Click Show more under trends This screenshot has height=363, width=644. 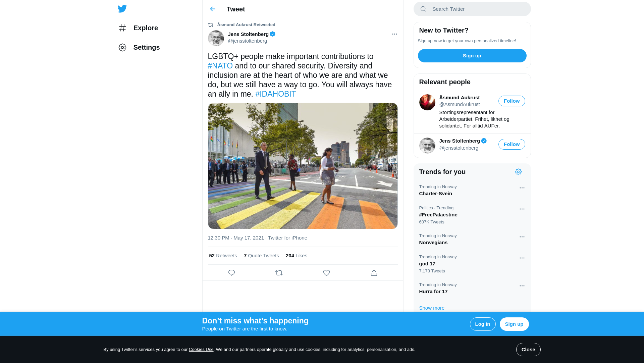click(x=432, y=308)
